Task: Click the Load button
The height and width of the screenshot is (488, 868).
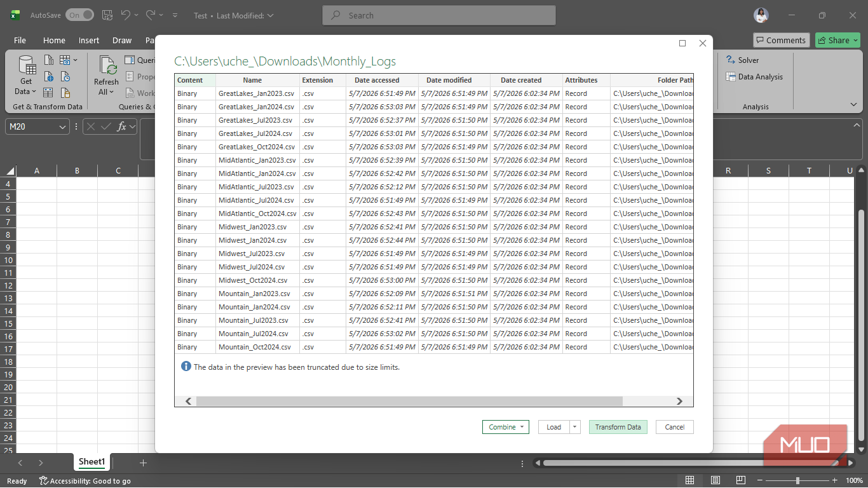Action: click(554, 427)
